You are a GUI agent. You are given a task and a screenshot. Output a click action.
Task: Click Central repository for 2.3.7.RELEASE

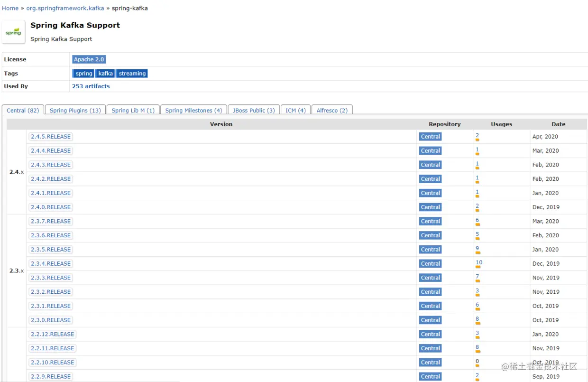431,221
